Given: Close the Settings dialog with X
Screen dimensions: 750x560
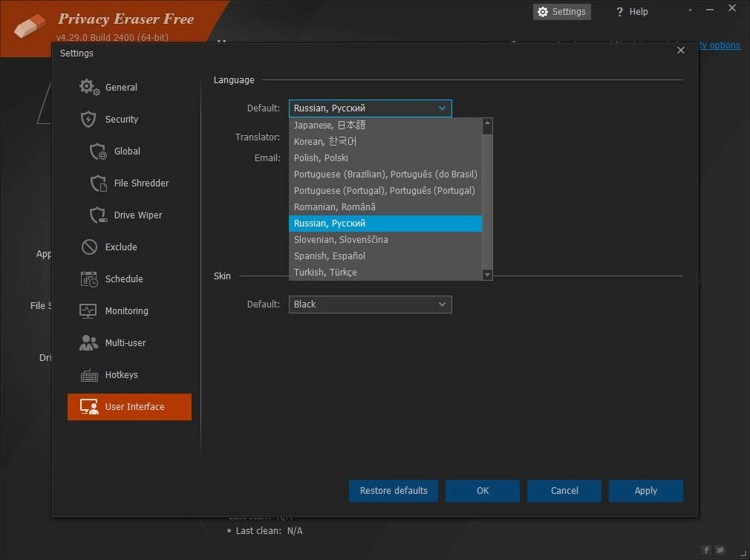Looking at the screenshot, I should [681, 51].
